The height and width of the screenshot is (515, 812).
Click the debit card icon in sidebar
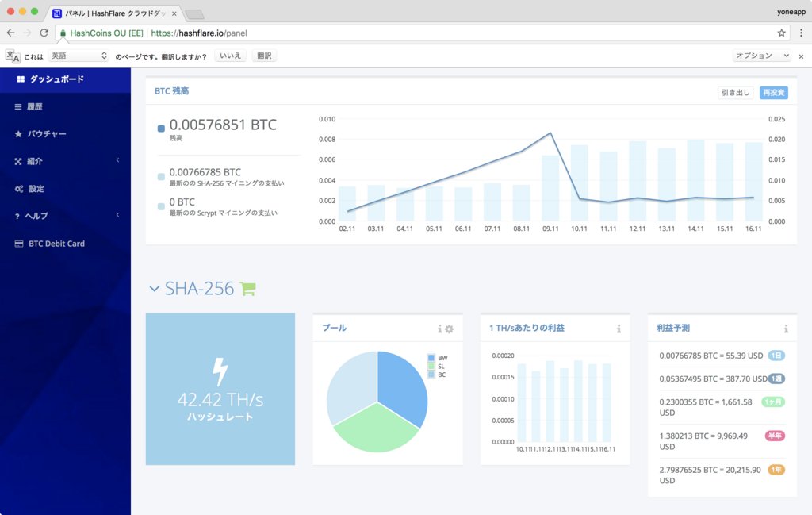19,244
